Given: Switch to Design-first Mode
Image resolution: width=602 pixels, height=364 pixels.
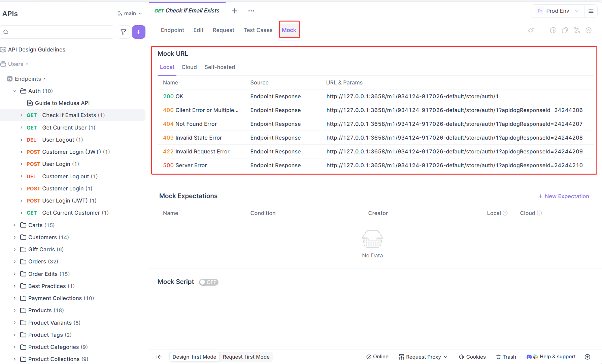Looking at the screenshot, I should [194, 357].
